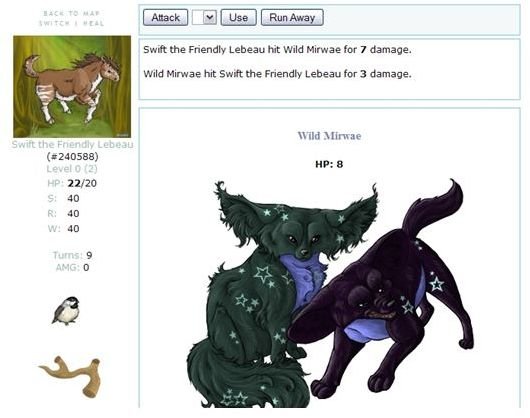Click the HP 22/20 stat
This screenshot has width=530, height=418.
(x=72, y=183)
